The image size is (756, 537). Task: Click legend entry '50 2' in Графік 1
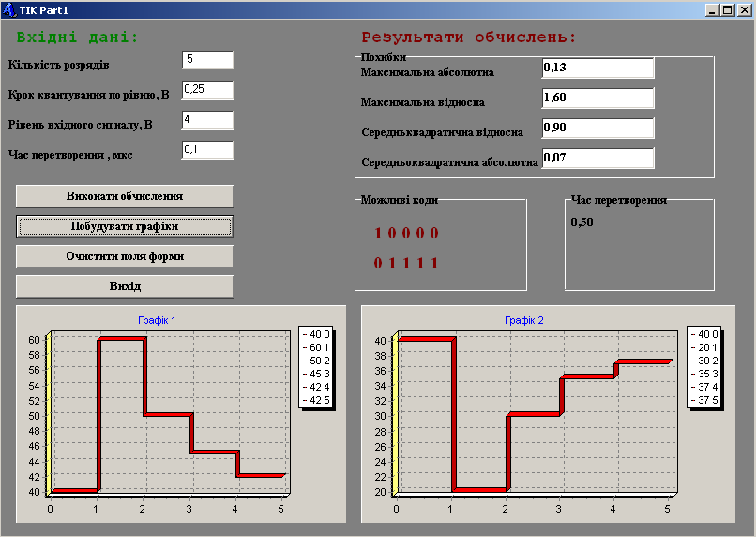pos(316,361)
